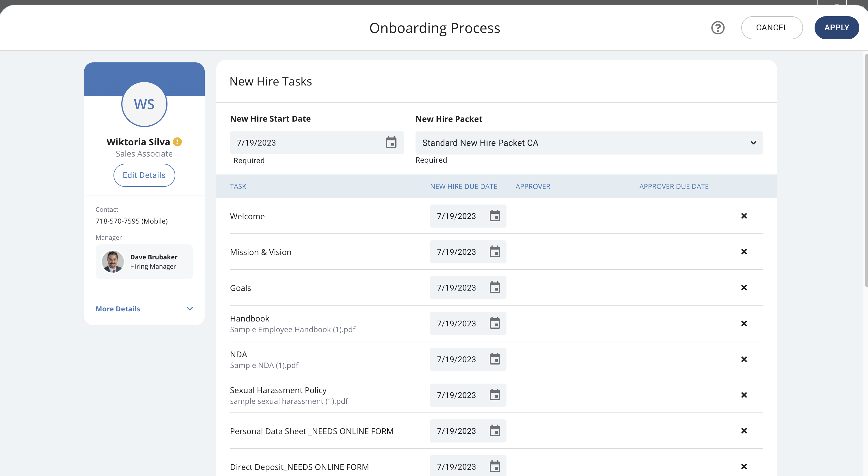This screenshot has height=476, width=868.
Task: Click the NEW HIRE DUE DATE column header
Action: [463, 186]
